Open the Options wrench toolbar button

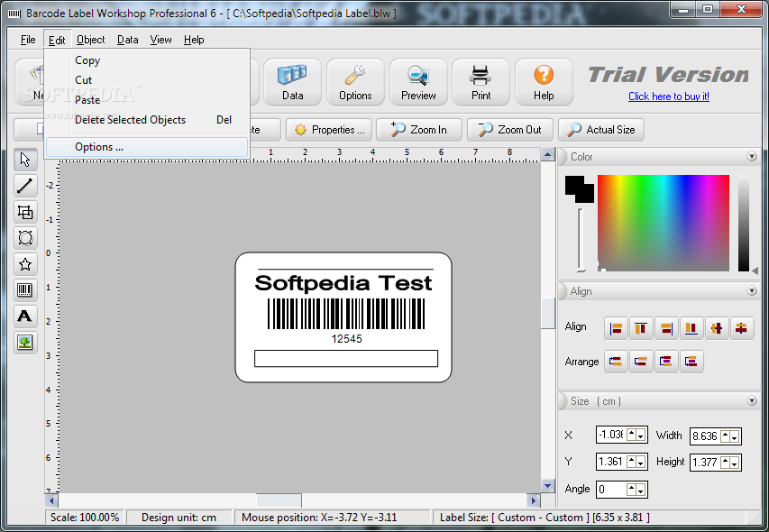pos(355,82)
